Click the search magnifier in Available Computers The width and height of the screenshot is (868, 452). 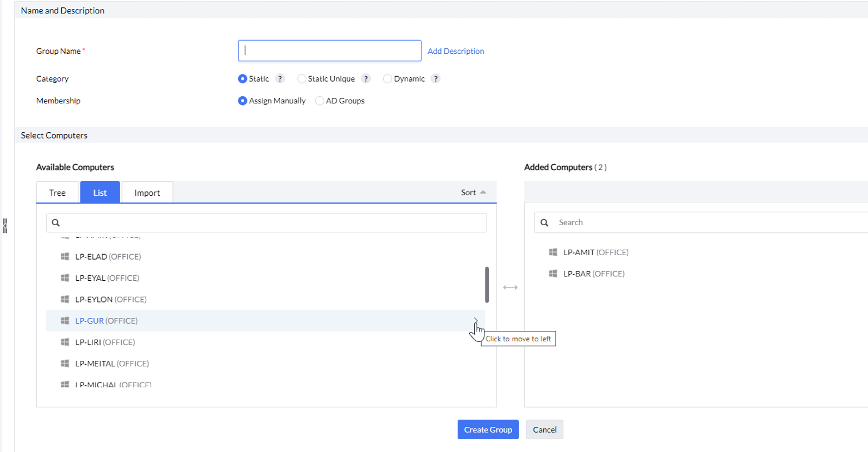click(x=56, y=223)
